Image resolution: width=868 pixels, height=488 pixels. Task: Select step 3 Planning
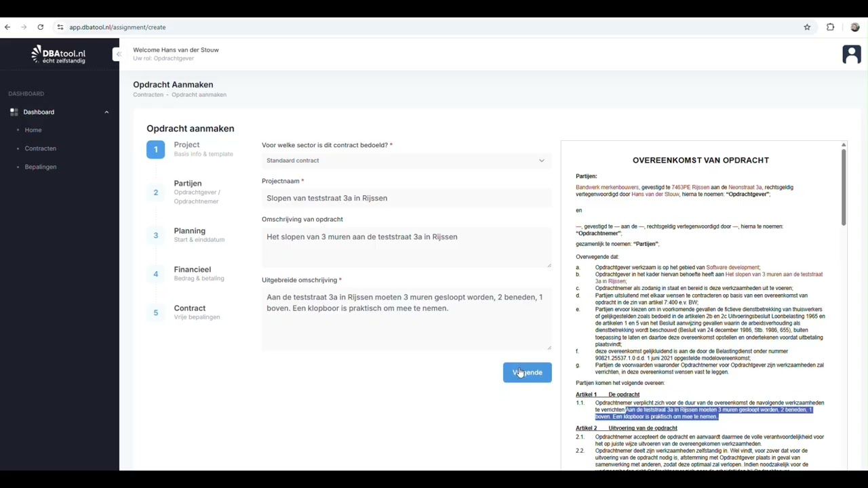coord(186,235)
